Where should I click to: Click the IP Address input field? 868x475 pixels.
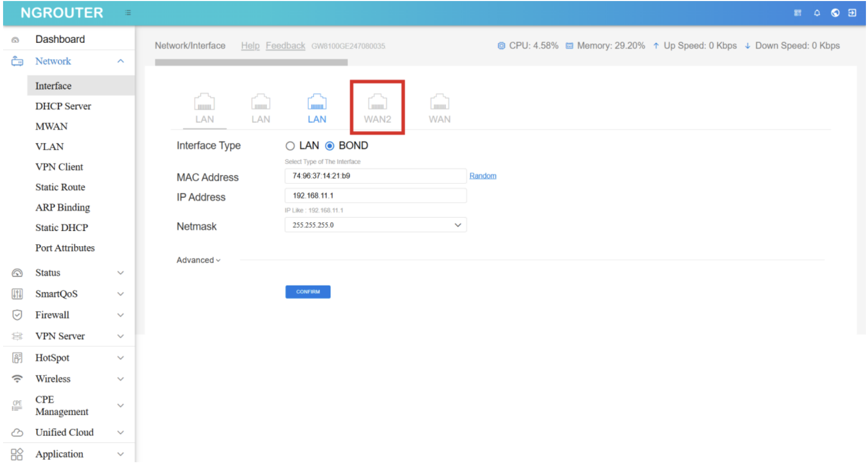tap(375, 196)
